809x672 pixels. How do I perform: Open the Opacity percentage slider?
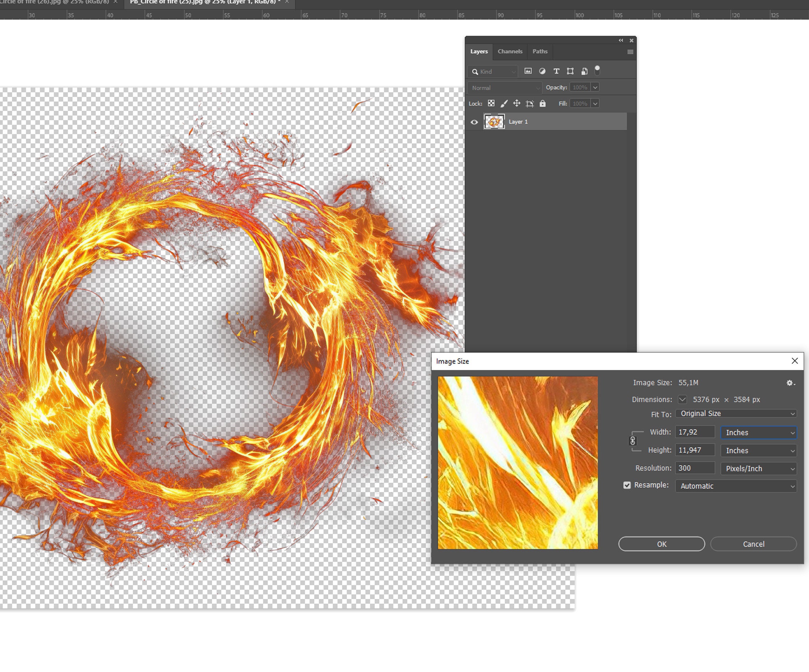tap(595, 87)
